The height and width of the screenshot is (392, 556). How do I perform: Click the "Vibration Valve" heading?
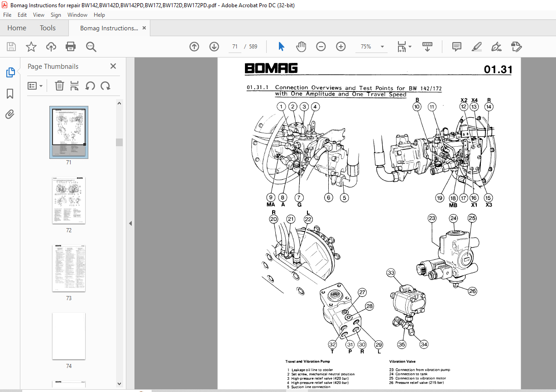pyautogui.click(x=402, y=362)
